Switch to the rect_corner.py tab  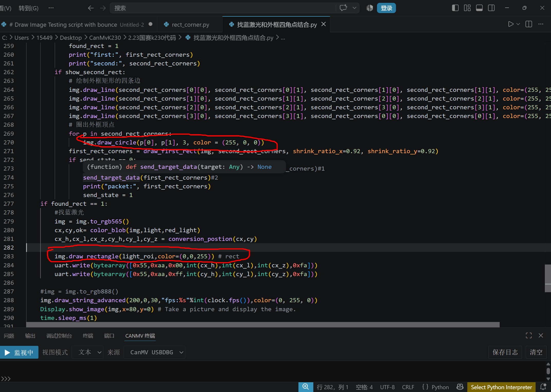pos(190,24)
